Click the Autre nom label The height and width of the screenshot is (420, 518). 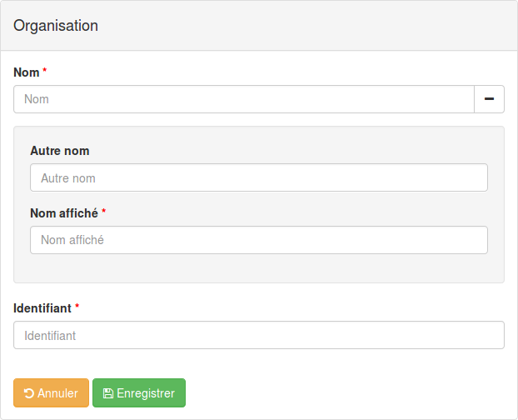[x=60, y=151]
